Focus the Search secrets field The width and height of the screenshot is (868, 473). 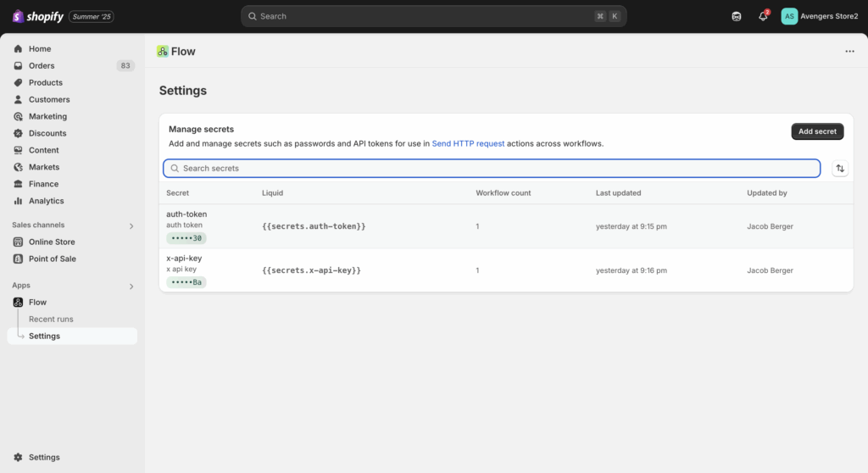point(492,169)
